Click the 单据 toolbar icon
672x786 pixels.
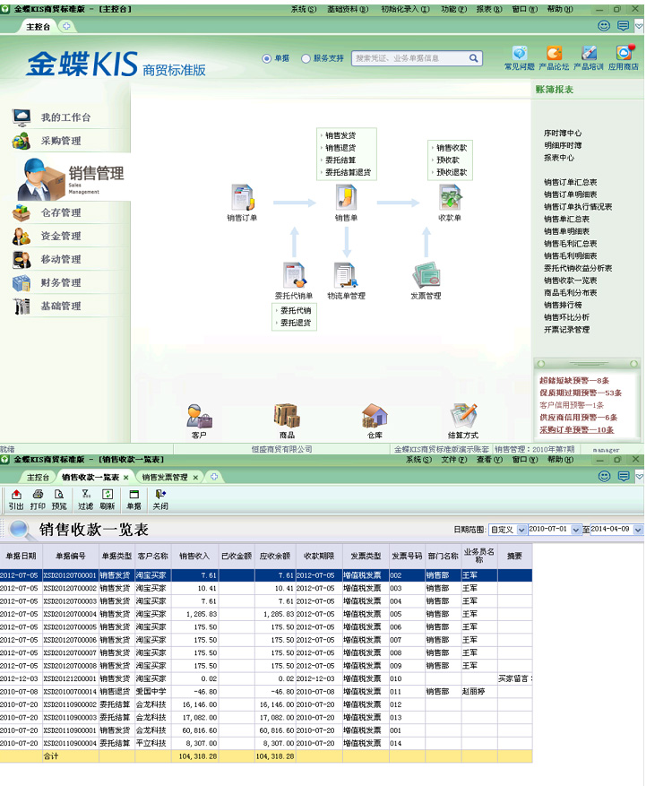tap(134, 494)
